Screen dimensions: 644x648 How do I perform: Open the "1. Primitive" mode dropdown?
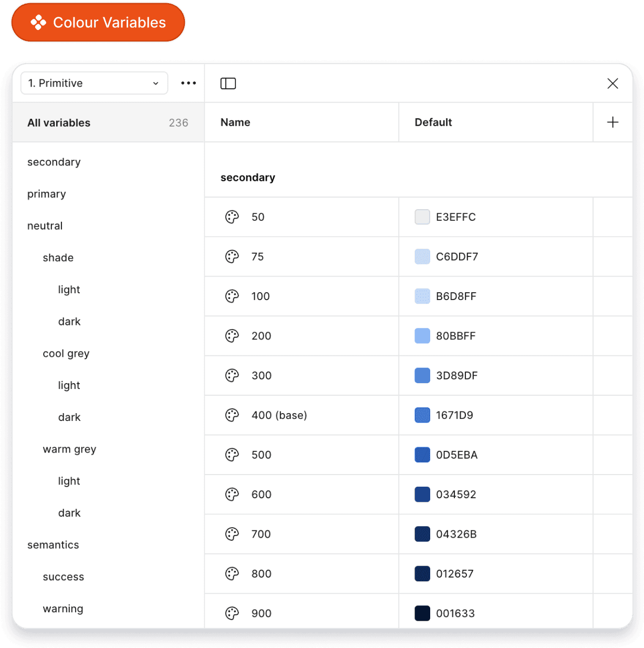click(94, 83)
